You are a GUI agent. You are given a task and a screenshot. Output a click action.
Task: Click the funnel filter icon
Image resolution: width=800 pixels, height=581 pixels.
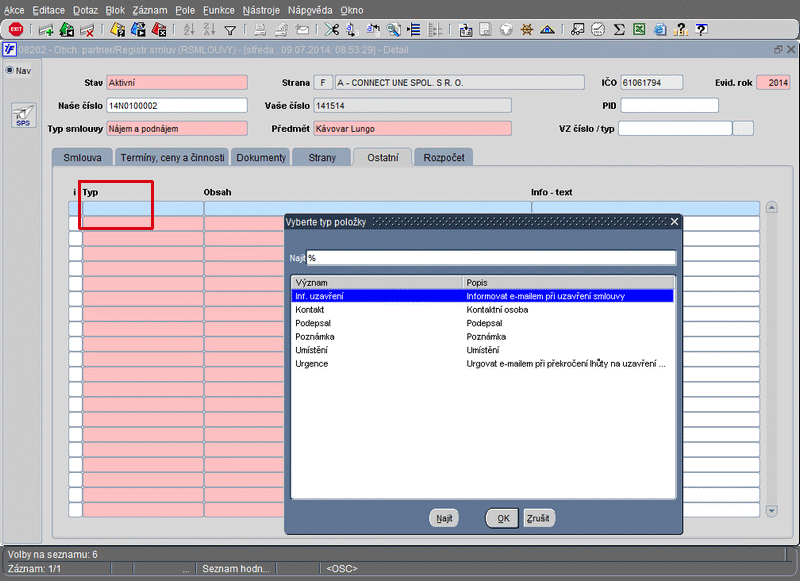[230, 30]
